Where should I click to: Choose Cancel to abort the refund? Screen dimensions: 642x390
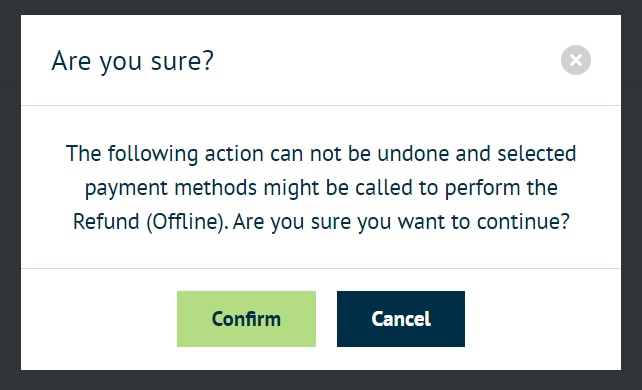pyautogui.click(x=401, y=319)
